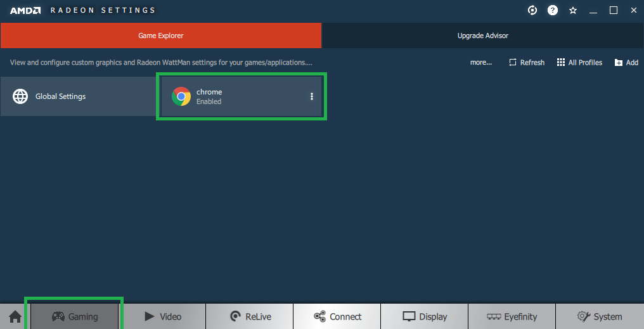Open the chrome profile tile
The width and height of the screenshot is (644, 329).
tap(241, 96)
